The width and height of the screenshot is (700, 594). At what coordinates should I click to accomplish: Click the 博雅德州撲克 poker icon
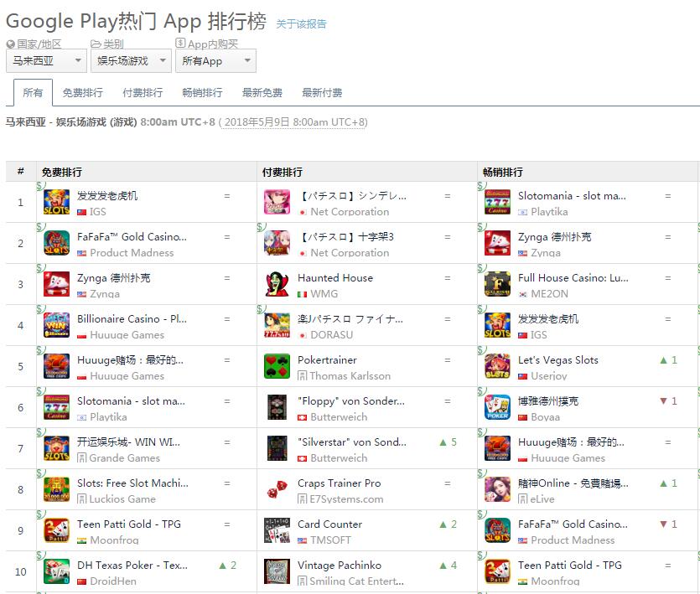click(x=497, y=407)
